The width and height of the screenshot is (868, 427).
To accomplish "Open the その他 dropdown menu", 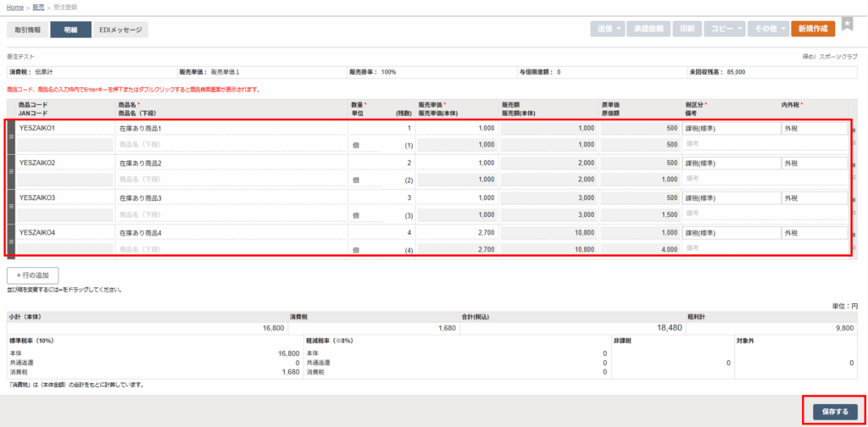I will [x=769, y=29].
